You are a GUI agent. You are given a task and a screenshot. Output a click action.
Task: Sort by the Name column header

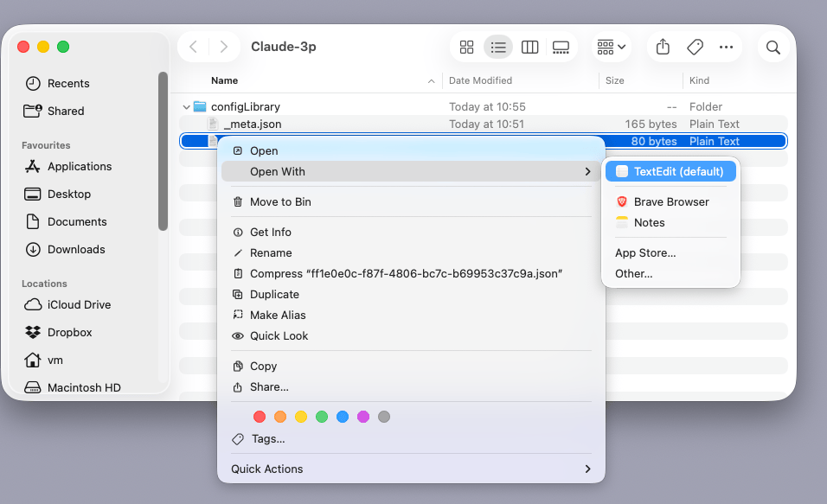coord(224,80)
